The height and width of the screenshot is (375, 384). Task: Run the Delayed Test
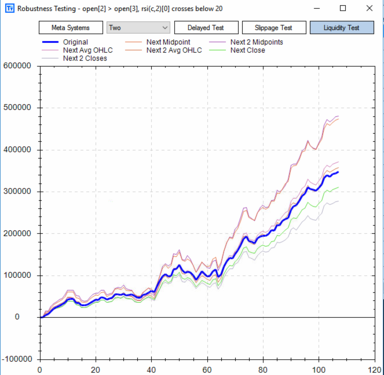[x=206, y=28]
